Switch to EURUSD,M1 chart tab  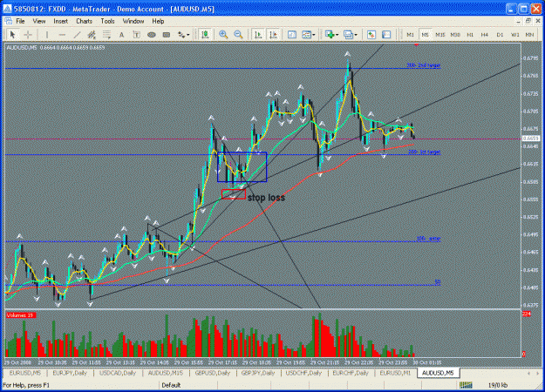tap(395, 373)
